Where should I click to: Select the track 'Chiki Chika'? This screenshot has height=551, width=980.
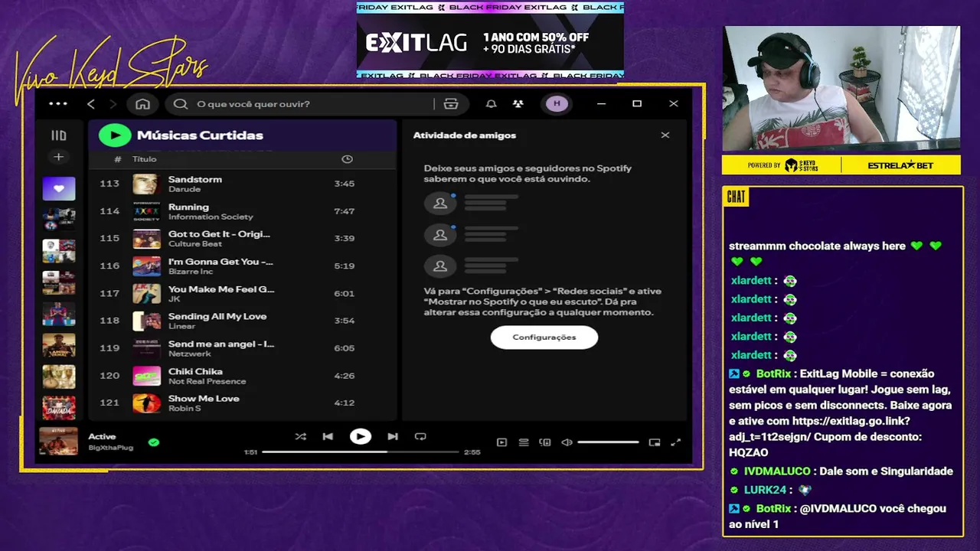(x=195, y=371)
